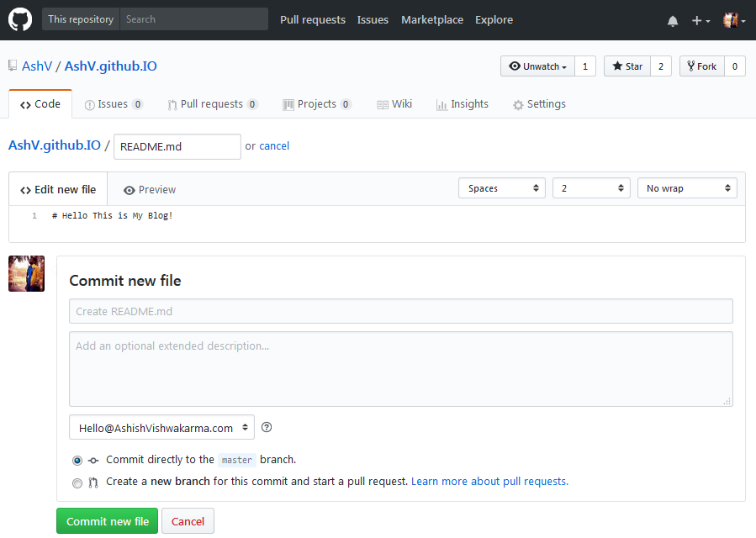Click the master branch label
This screenshot has height=538, width=756.
237,460
